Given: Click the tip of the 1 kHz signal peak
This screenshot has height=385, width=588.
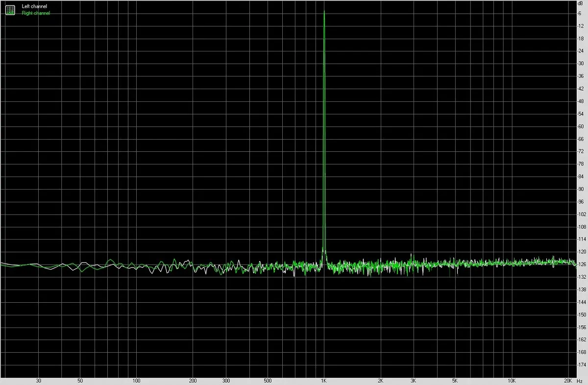Looking at the screenshot, I should [x=324, y=11].
